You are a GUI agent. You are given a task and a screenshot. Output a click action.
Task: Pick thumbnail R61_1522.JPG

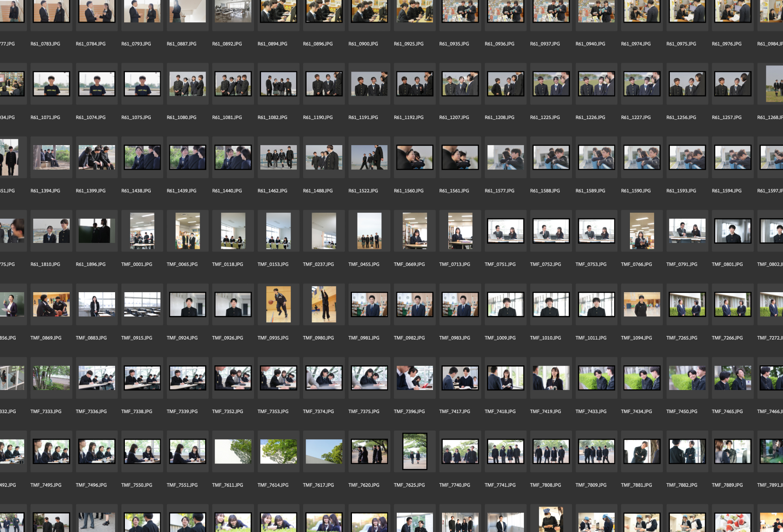369,157
